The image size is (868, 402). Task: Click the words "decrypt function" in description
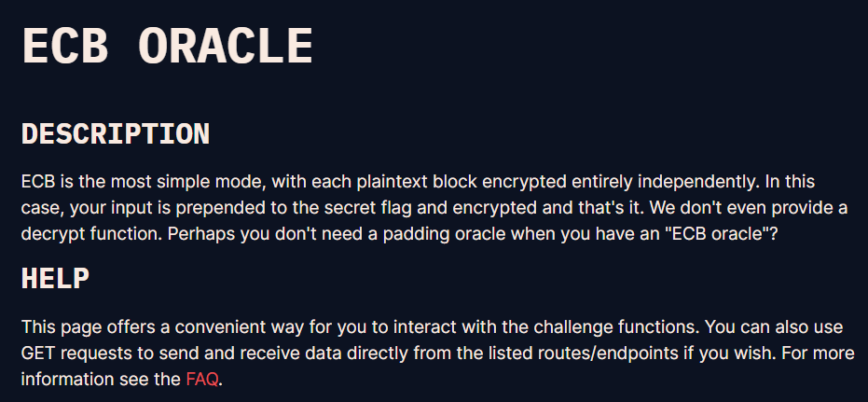coord(92,234)
